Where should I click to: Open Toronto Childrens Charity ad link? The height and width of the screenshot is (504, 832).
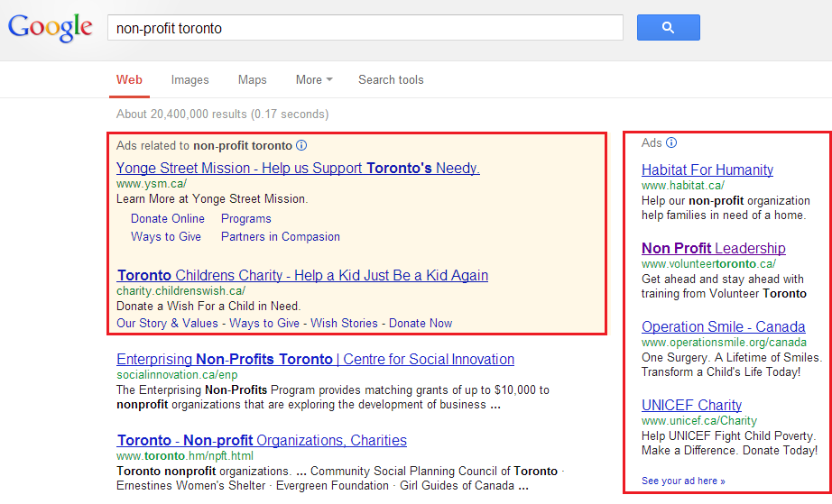click(x=302, y=275)
